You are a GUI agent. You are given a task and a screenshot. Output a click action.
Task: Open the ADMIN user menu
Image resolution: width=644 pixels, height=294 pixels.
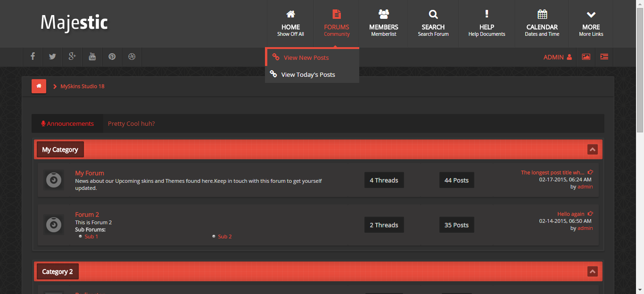558,57
